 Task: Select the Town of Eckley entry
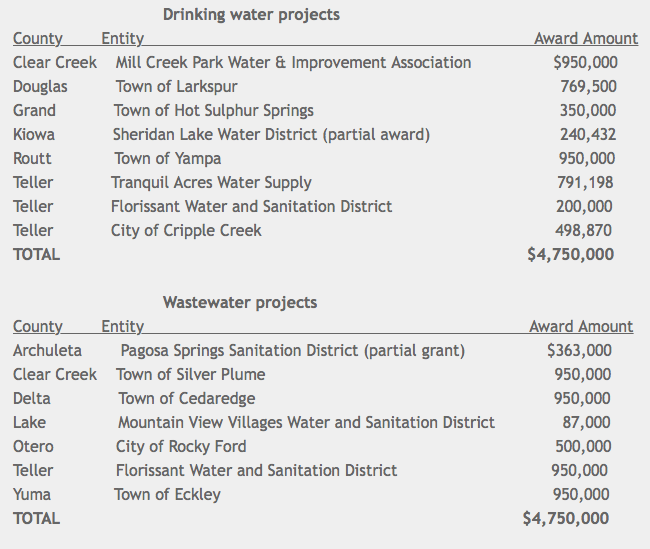coord(168,495)
